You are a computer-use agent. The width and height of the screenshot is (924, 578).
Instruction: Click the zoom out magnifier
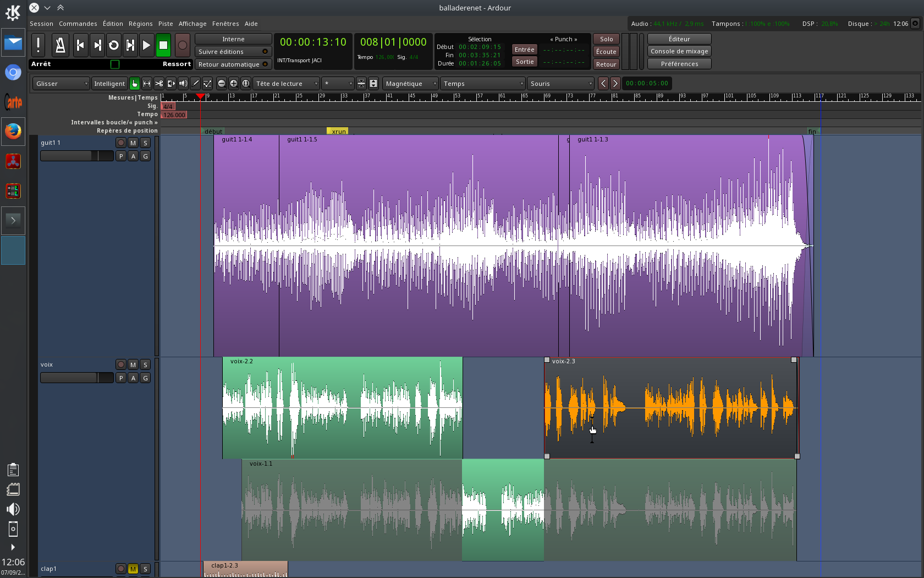tap(222, 84)
